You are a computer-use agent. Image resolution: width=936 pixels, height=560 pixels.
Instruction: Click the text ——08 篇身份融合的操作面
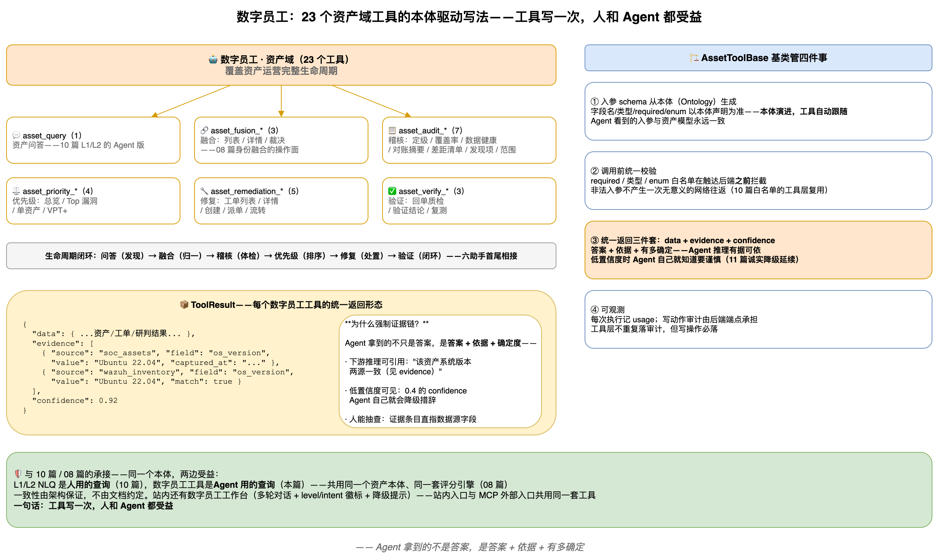tap(249, 150)
